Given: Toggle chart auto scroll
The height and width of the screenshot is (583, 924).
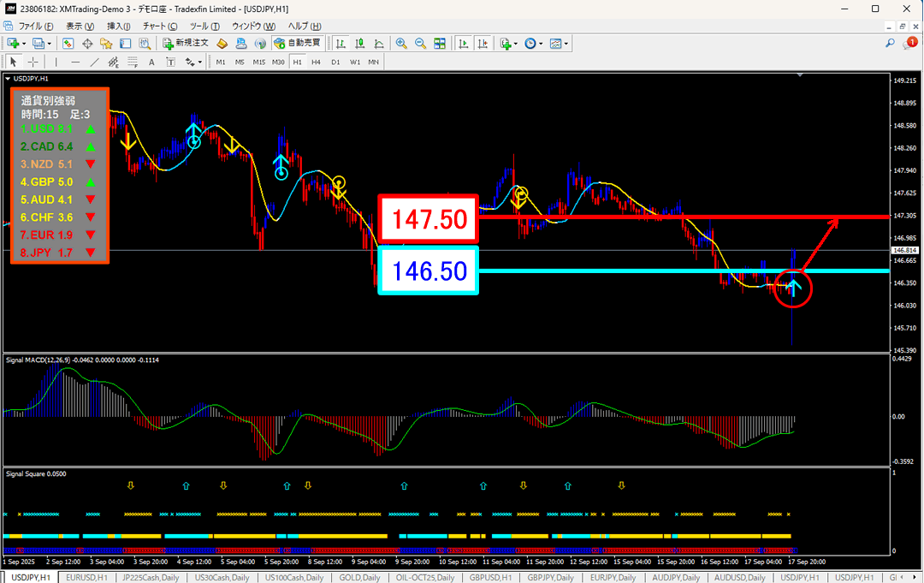Looking at the screenshot, I should click(x=464, y=44).
